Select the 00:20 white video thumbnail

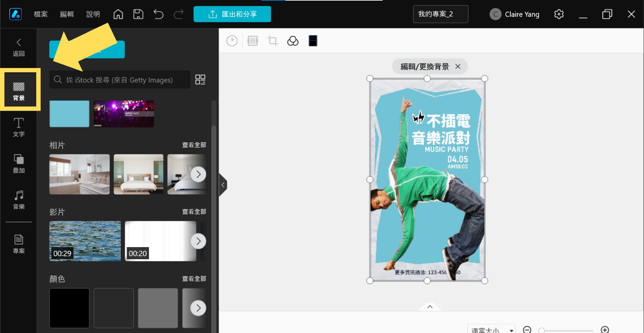point(160,241)
